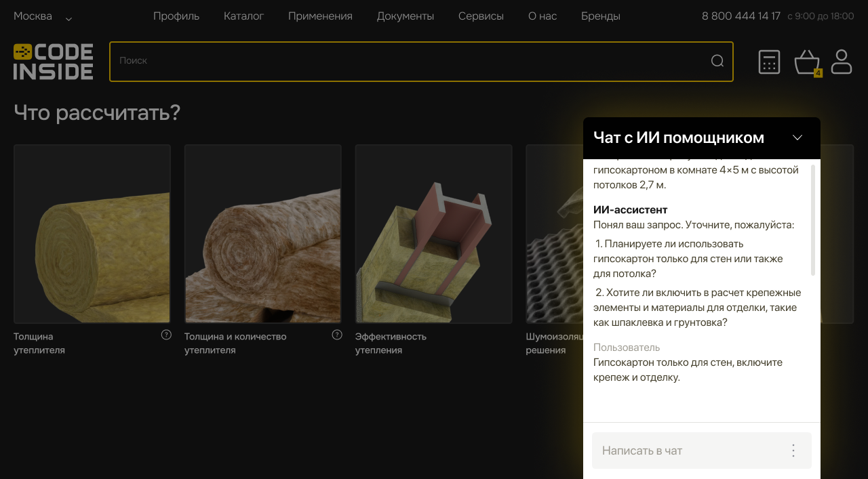Open the Документы menu
868x479 pixels.
[x=406, y=16]
